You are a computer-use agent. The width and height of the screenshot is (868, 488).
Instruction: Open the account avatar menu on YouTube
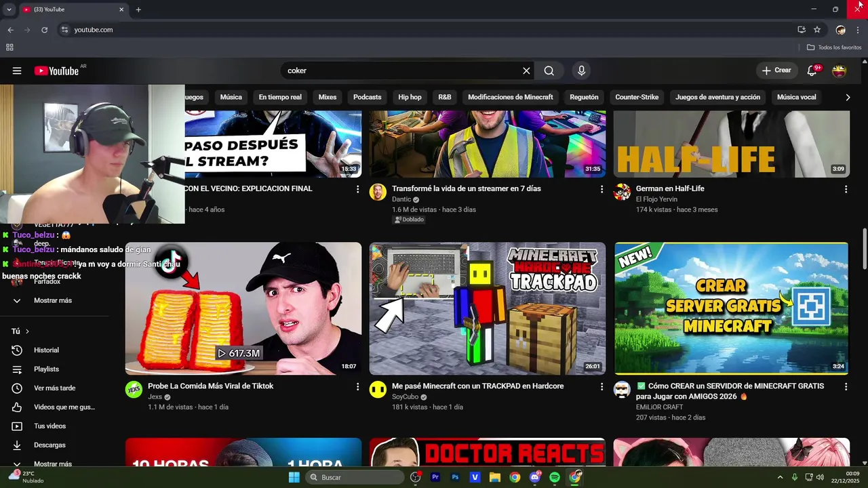tap(840, 70)
